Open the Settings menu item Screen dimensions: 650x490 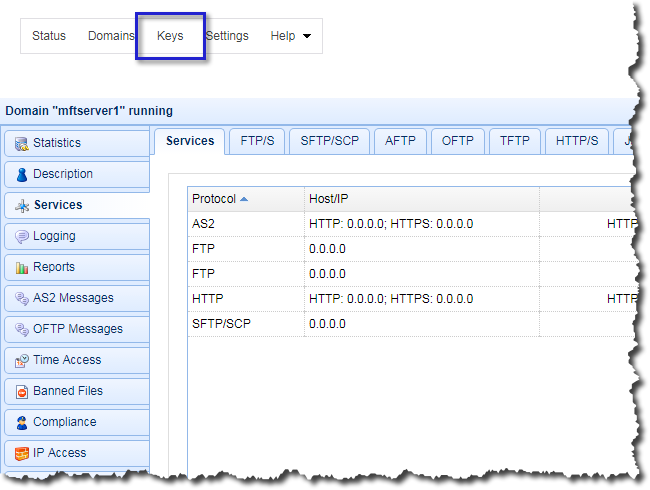pos(227,36)
